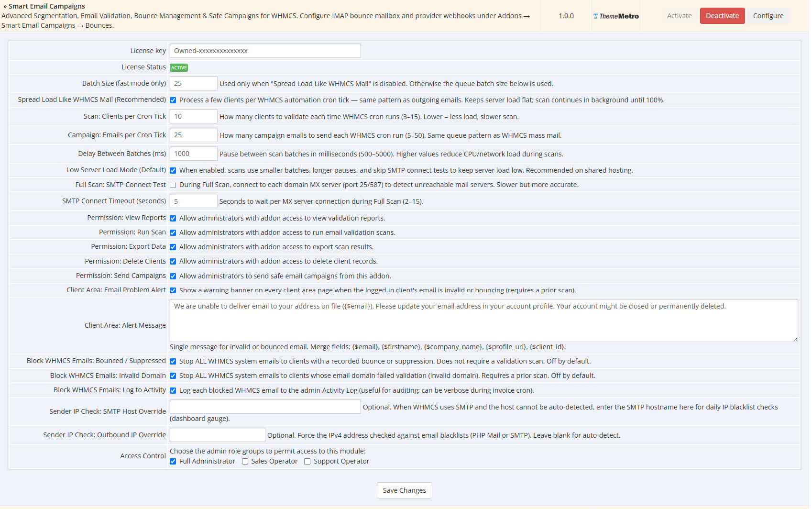Image resolution: width=812 pixels, height=509 pixels.
Task: Uncheck Full Administrator access role
Action: tap(173, 461)
